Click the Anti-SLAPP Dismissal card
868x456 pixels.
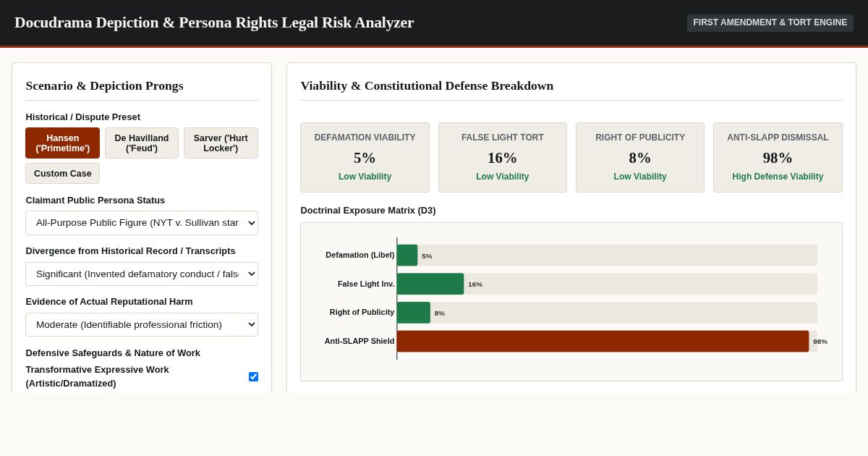coord(778,157)
